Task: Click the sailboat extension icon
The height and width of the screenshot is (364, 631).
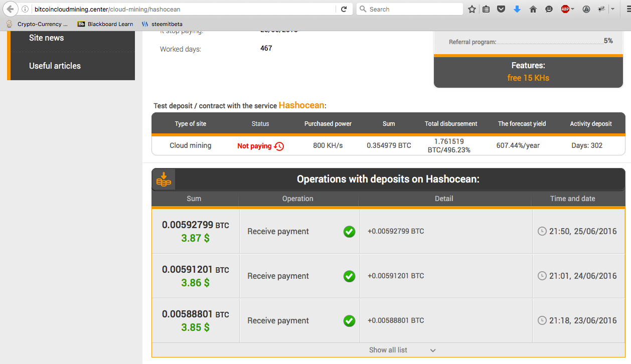Action: [x=586, y=9]
